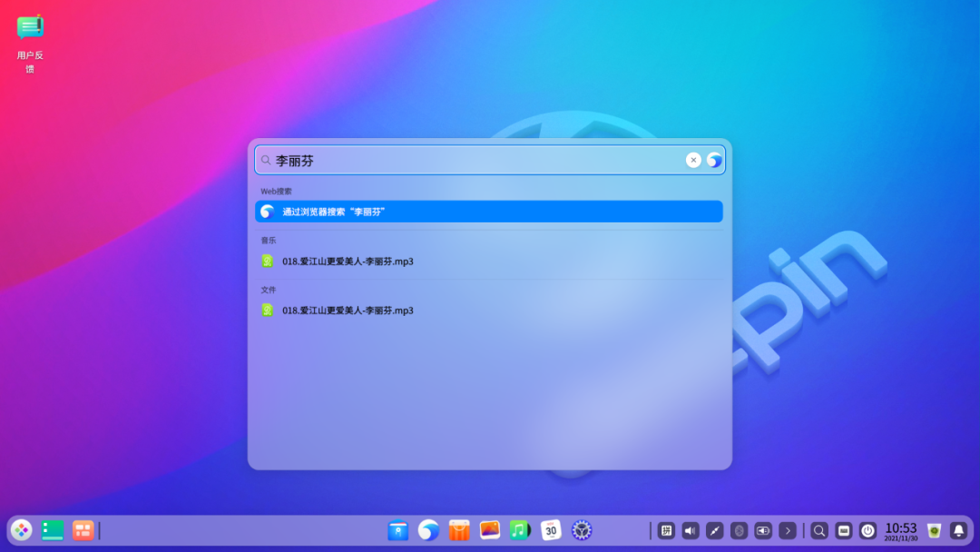Open the calendar showing 30 in dock
The image size is (980, 552).
[x=551, y=530]
